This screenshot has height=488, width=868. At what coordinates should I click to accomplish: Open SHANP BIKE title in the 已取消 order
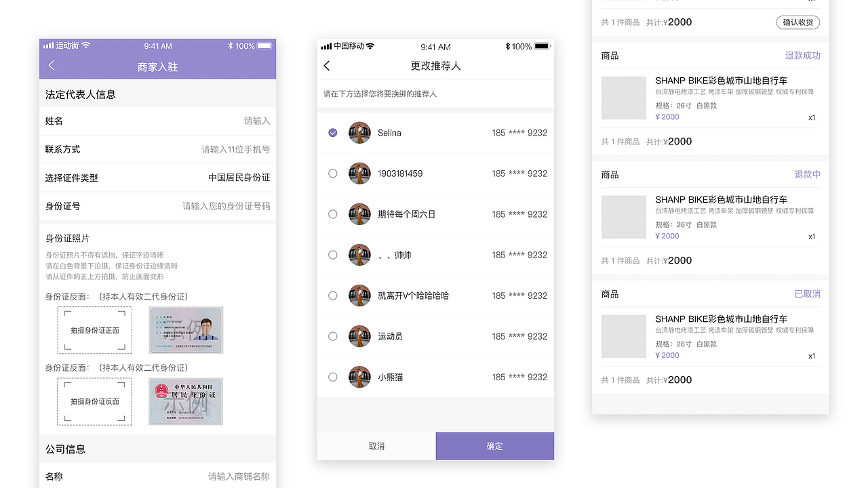721,319
